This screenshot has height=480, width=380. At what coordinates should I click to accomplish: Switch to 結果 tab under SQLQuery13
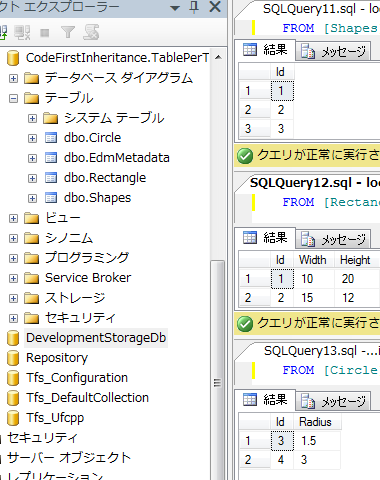point(265,399)
